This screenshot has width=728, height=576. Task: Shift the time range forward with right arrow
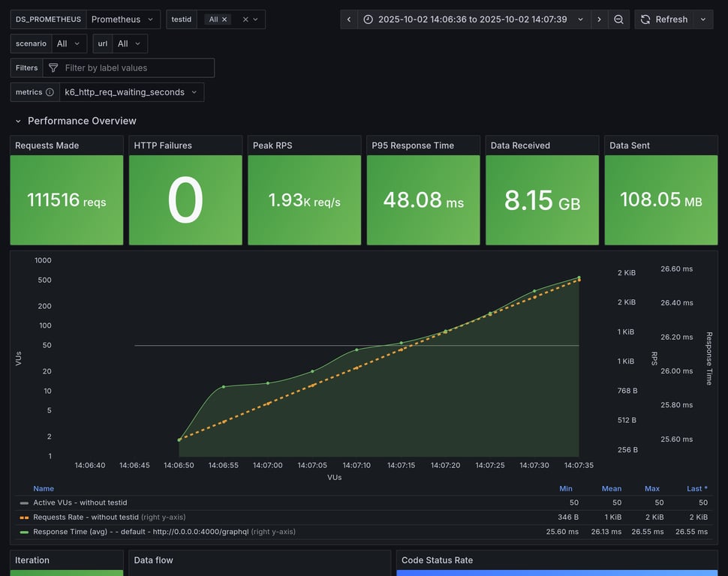[599, 19]
